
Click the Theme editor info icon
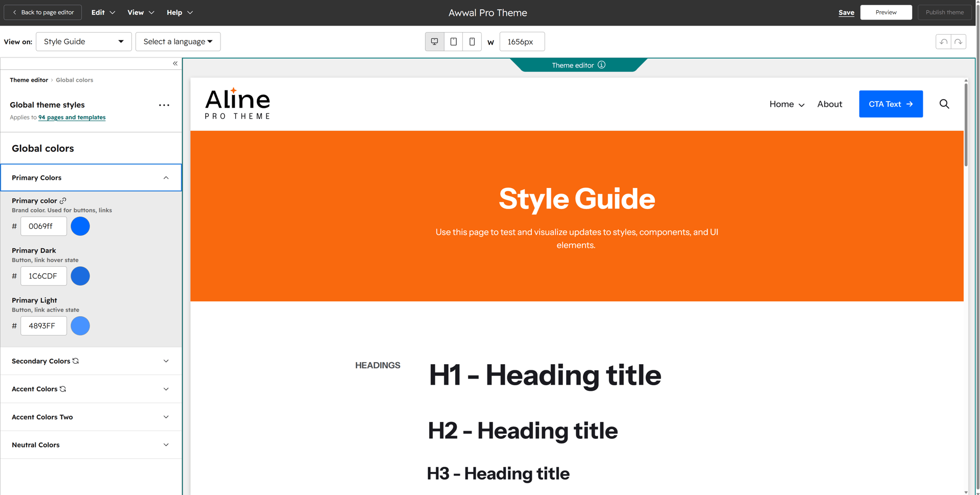[602, 65]
